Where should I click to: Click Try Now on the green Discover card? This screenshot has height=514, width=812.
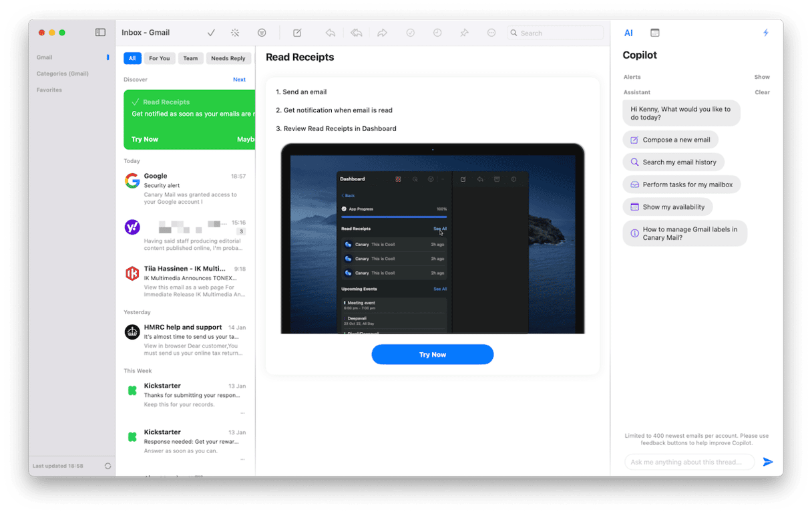[x=145, y=139]
